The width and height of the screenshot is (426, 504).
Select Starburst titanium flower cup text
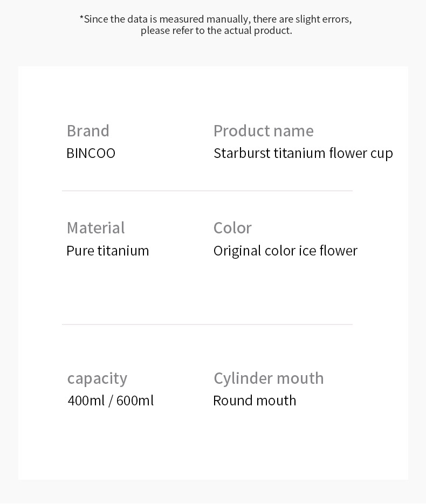coord(303,153)
